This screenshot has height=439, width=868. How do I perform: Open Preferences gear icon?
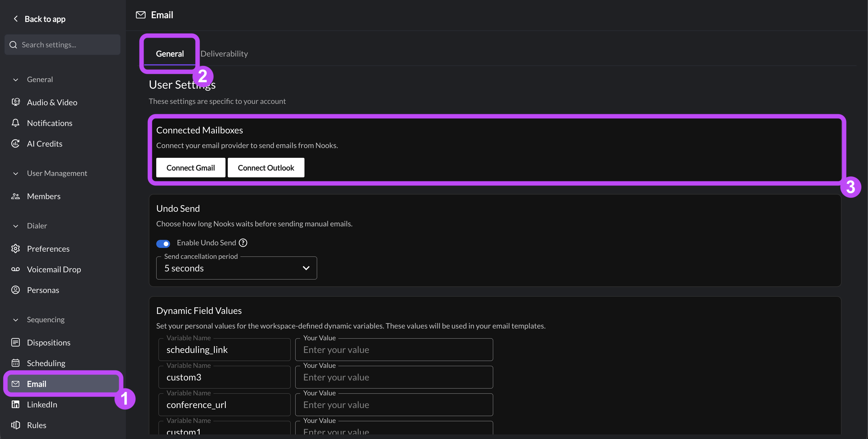(16, 248)
